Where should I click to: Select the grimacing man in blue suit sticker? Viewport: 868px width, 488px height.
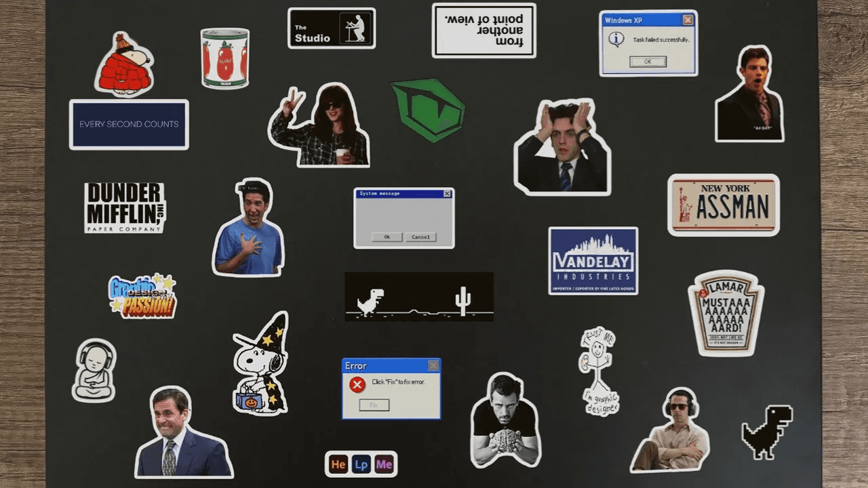coord(183,434)
